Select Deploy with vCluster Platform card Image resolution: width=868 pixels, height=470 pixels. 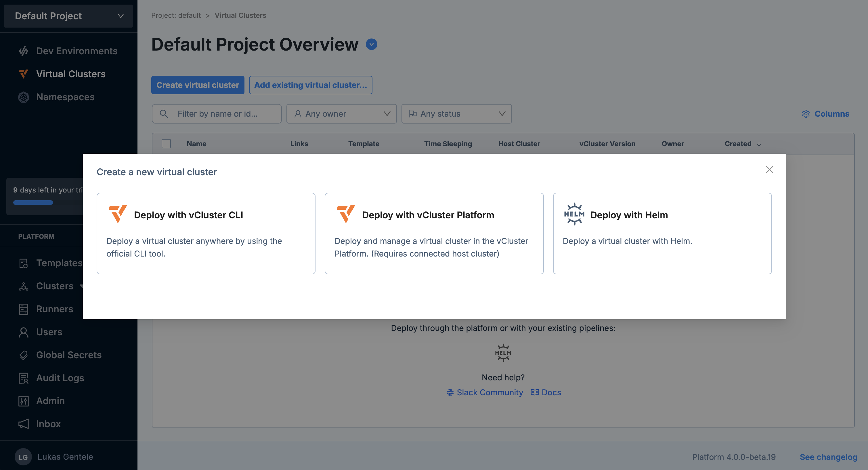click(x=434, y=233)
